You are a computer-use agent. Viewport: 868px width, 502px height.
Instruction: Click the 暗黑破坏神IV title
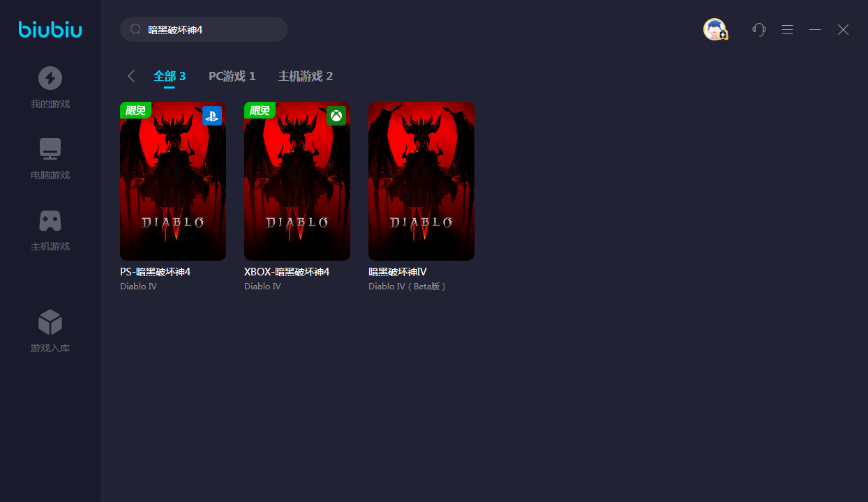click(398, 272)
